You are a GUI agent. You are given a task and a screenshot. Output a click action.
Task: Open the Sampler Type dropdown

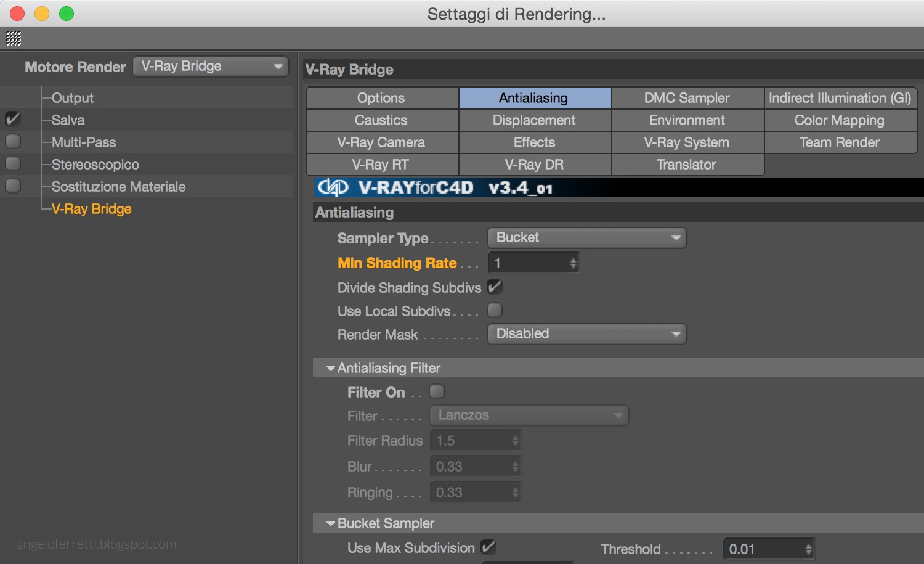coord(586,237)
